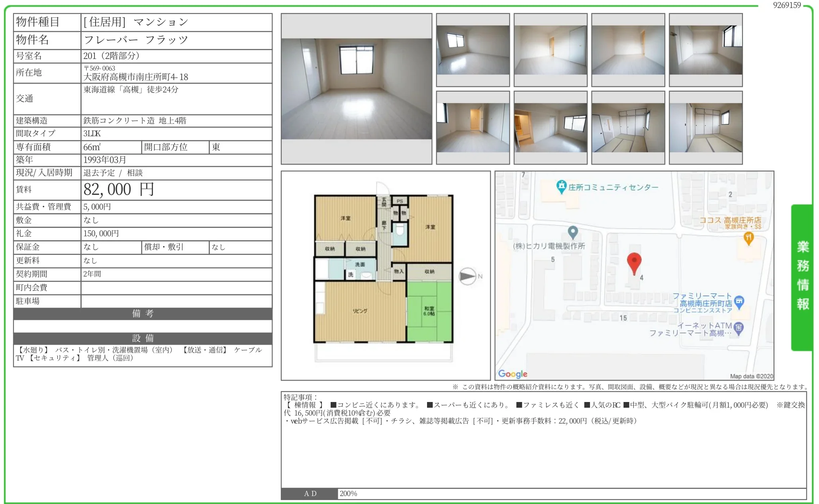Click the 庄所コミュニティセンター map marker icon

point(561,186)
